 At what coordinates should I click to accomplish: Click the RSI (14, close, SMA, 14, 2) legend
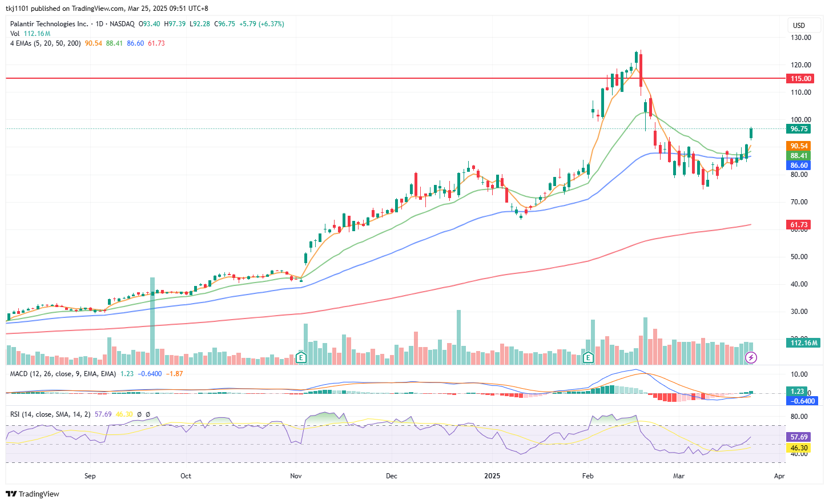pyautogui.click(x=50, y=414)
